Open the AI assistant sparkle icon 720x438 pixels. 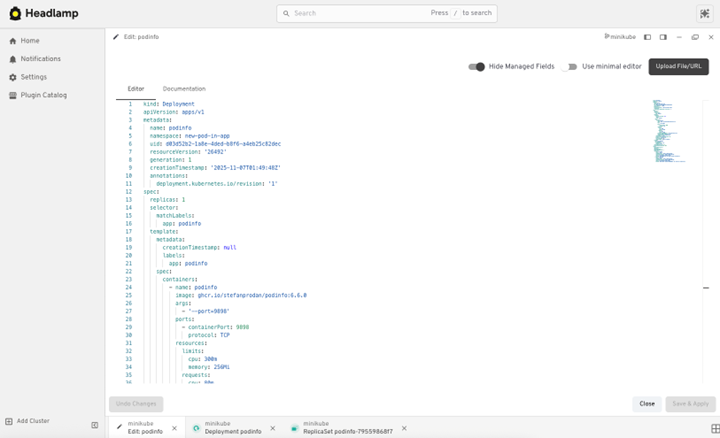point(705,14)
